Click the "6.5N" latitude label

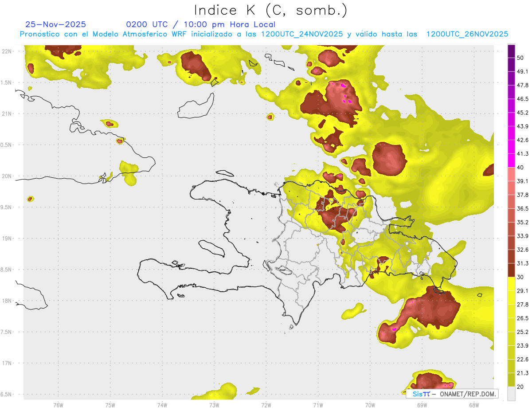[6, 394]
